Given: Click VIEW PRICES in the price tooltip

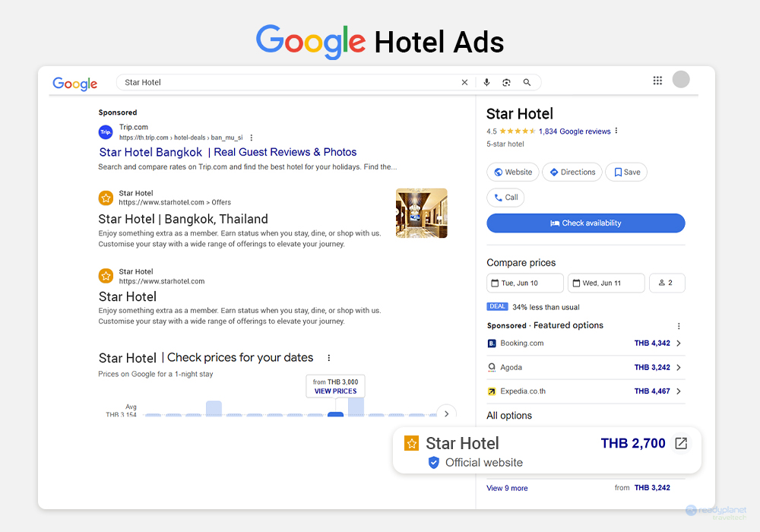Looking at the screenshot, I should tap(335, 391).
